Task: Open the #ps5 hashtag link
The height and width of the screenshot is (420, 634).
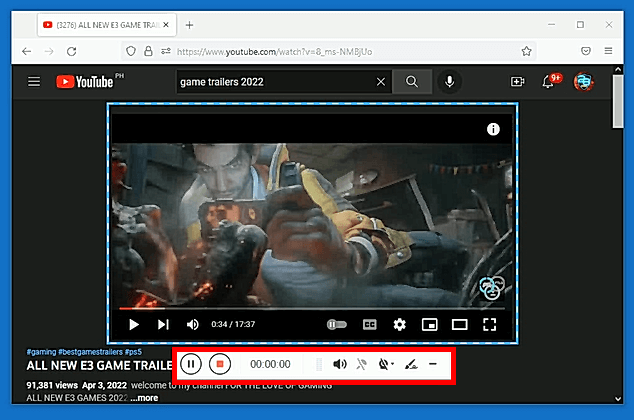Action: 133,352
